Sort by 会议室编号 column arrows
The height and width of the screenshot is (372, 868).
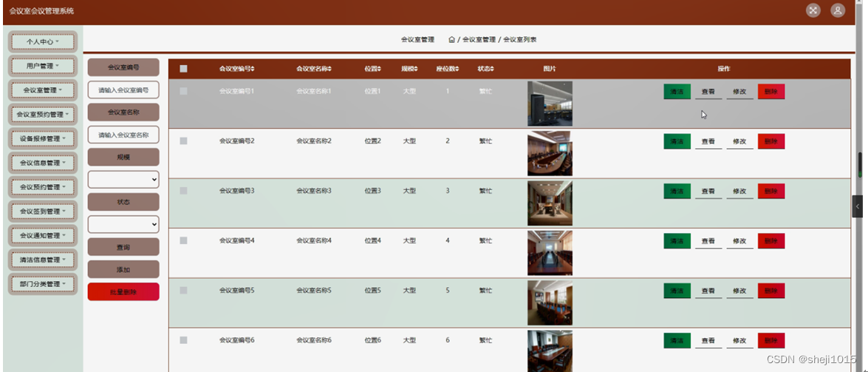point(253,69)
